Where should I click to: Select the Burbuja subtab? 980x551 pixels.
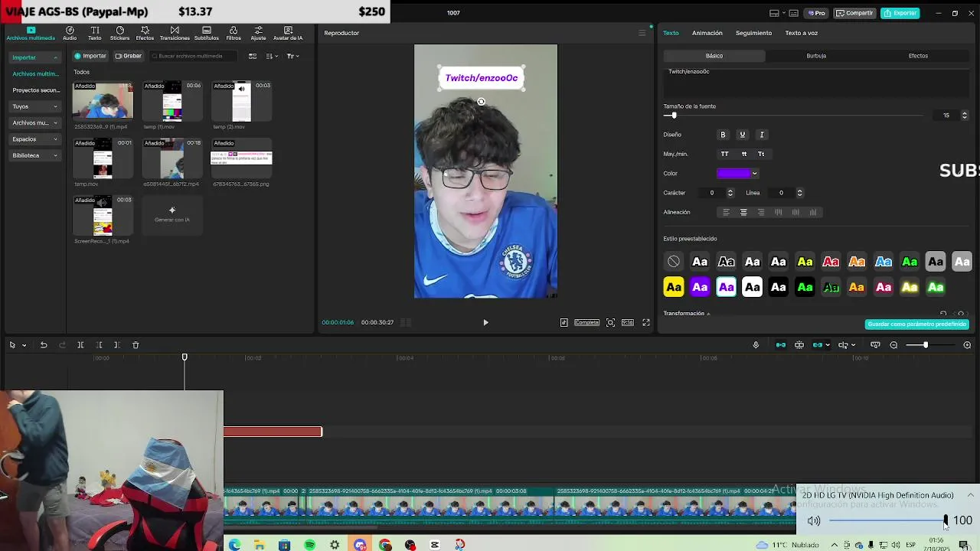pos(816,56)
